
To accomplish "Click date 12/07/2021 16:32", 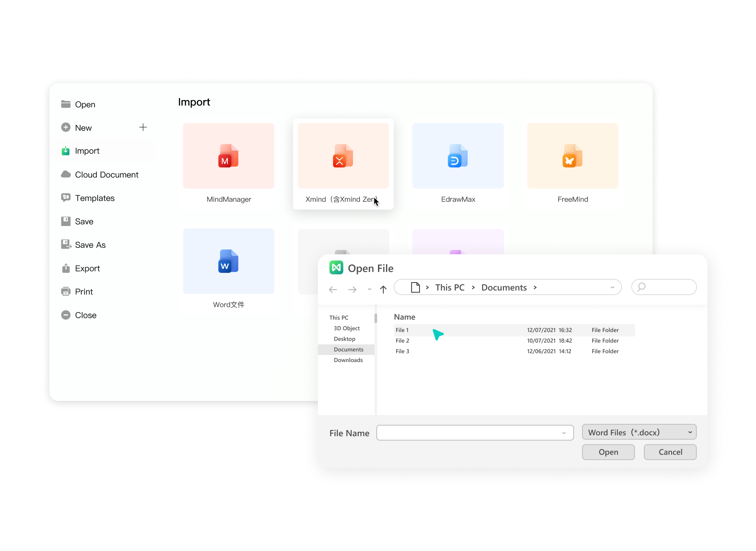I will point(549,330).
